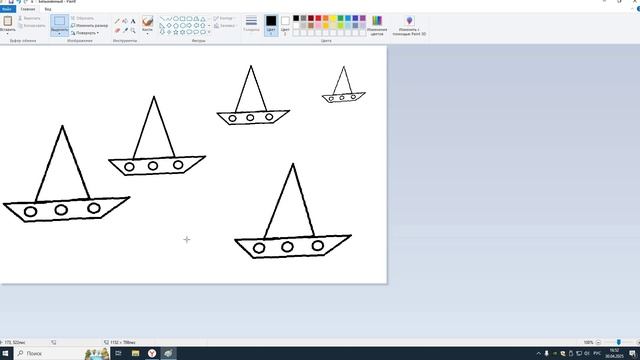Select the Text tool letter A
Image resolution: width=640 pixels, height=360 pixels.
pyautogui.click(x=133, y=21)
